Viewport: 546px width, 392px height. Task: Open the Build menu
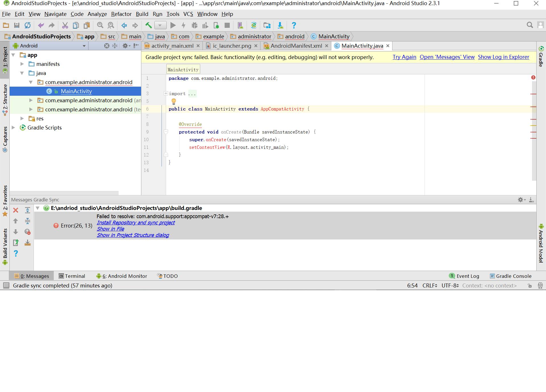(x=142, y=14)
